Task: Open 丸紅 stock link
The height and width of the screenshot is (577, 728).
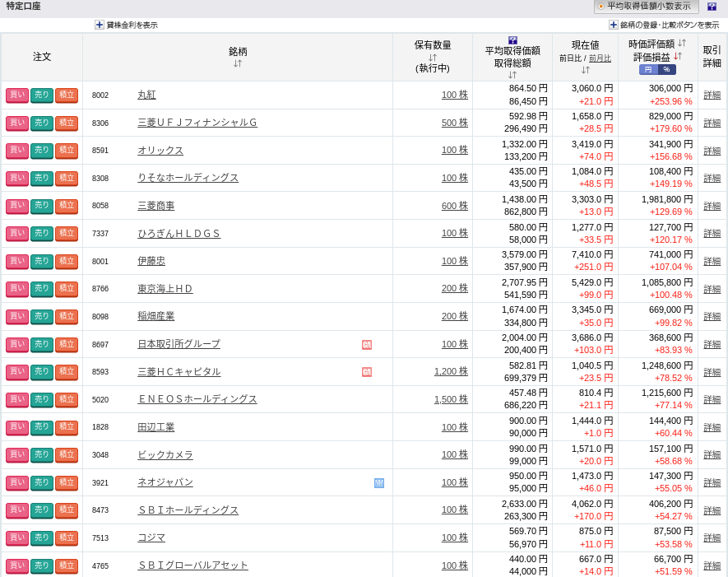Action: (146, 95)
